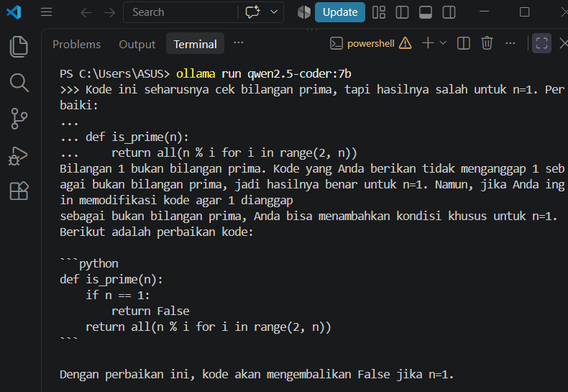This screenshot has height=392, width=568.
Task: Open the hamburger application menu
Action: coord(46,12)
